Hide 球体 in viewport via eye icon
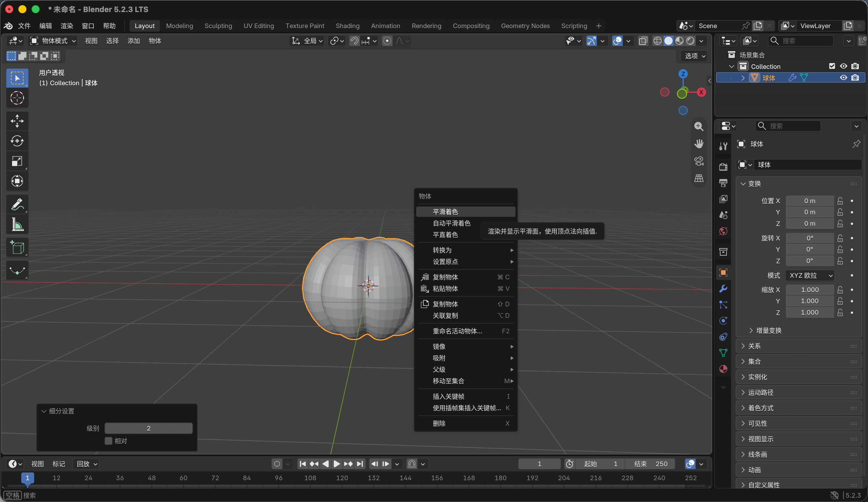This screenshot has width=868, height=502. [843, 78]
